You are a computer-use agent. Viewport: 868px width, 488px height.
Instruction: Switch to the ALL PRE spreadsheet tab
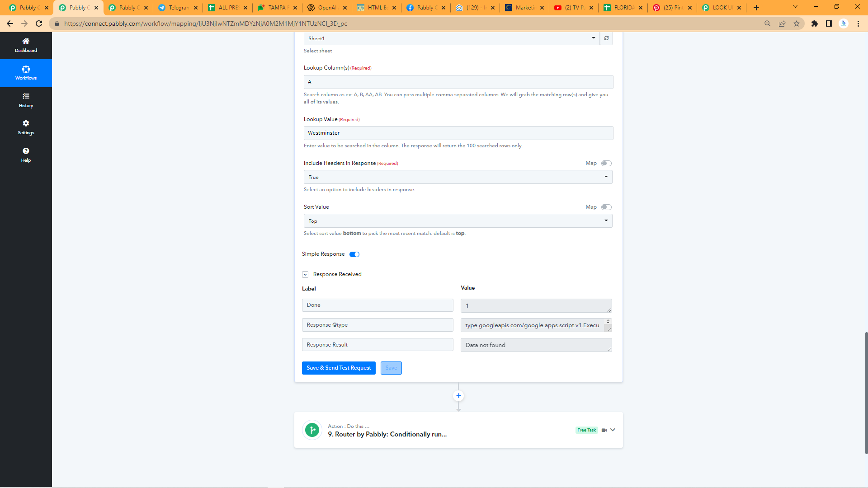(x=228, y=8)
